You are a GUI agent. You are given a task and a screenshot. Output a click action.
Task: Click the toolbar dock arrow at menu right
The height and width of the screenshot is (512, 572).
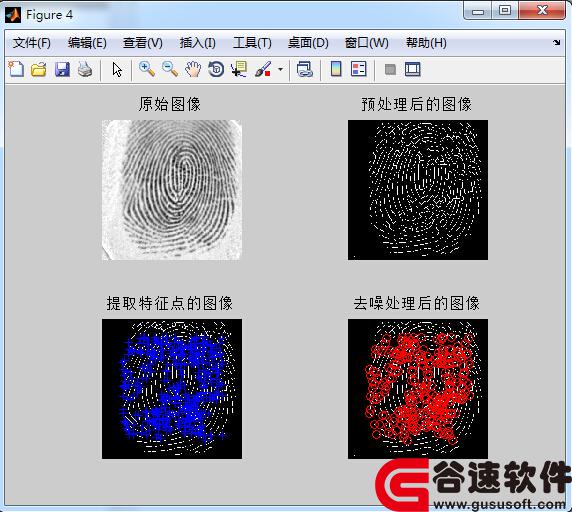click(557, 43)
